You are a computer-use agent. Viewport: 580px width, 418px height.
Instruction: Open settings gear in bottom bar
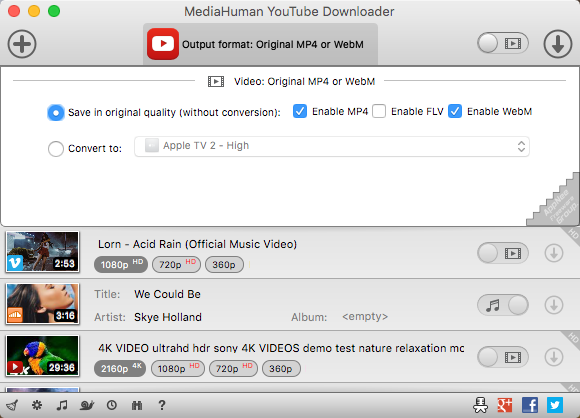tap(37, 405)
